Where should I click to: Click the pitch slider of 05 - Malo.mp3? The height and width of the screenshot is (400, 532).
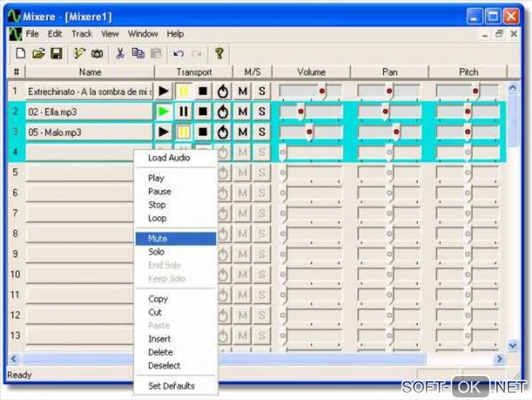click(467, 132)
